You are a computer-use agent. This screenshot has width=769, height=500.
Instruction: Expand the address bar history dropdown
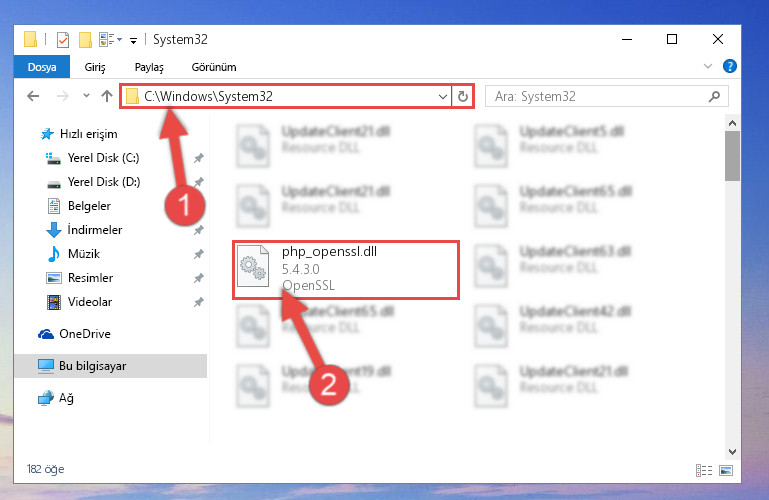point(442,97)
